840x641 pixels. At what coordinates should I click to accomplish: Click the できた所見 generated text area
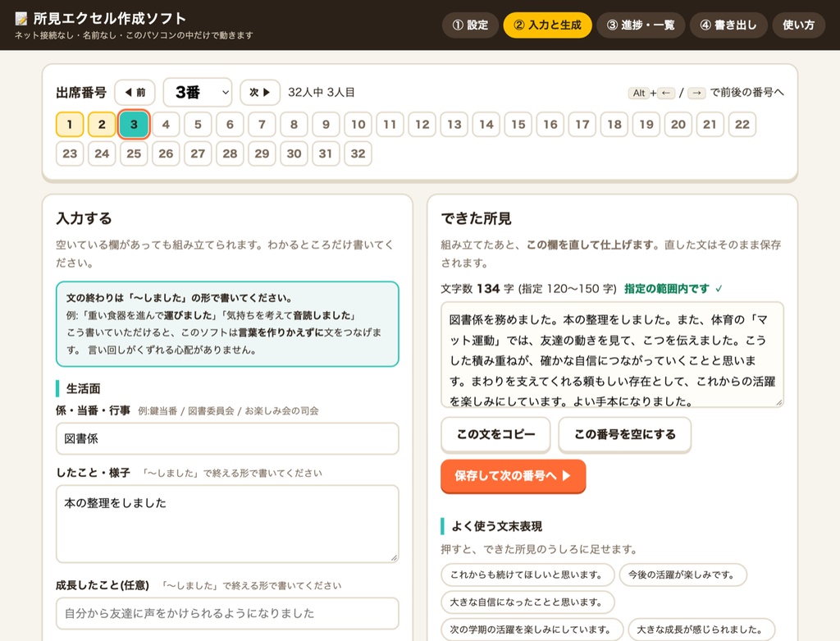click(612, 355)
